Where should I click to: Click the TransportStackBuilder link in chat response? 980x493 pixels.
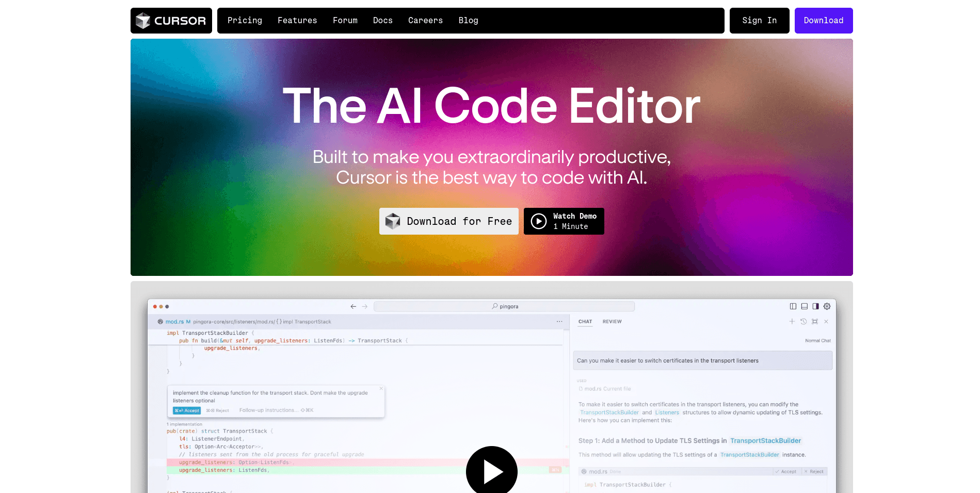point(609,413)
